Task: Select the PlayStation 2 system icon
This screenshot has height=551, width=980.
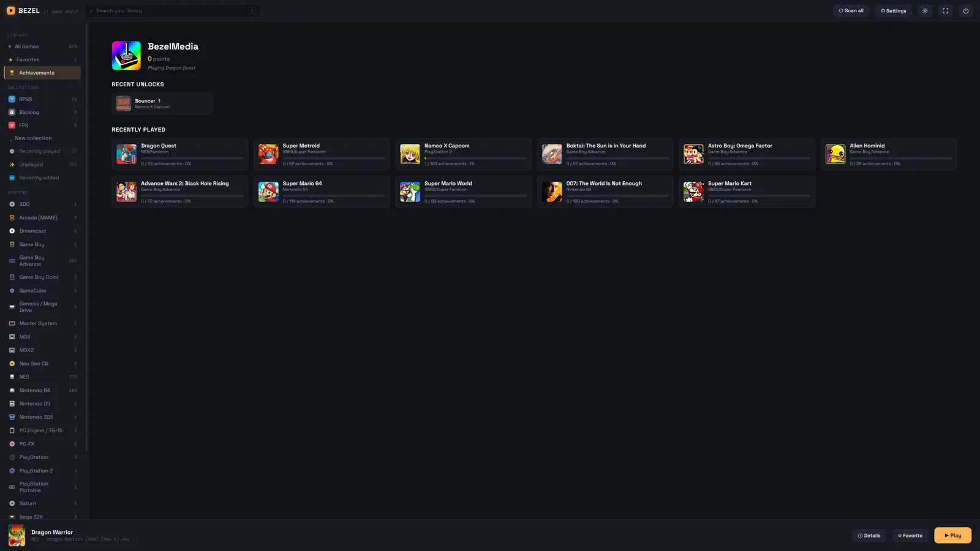Action: 12,471
